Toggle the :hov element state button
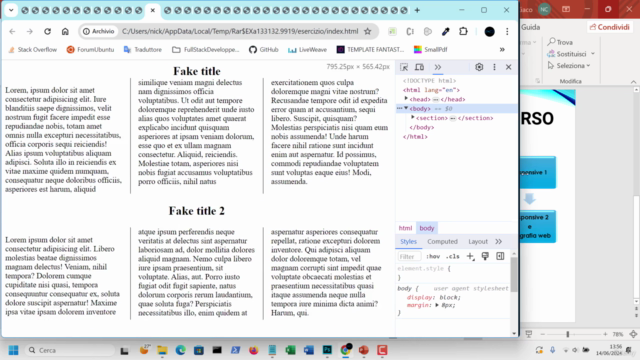The width and height of the screenshot is (640, 360). (433, 256)
